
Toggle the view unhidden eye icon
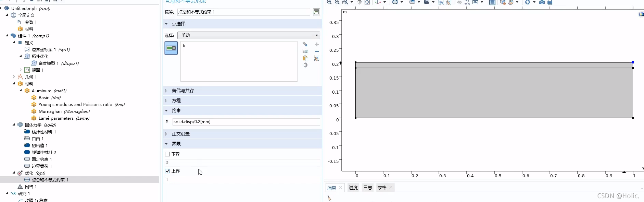point(475,2)
